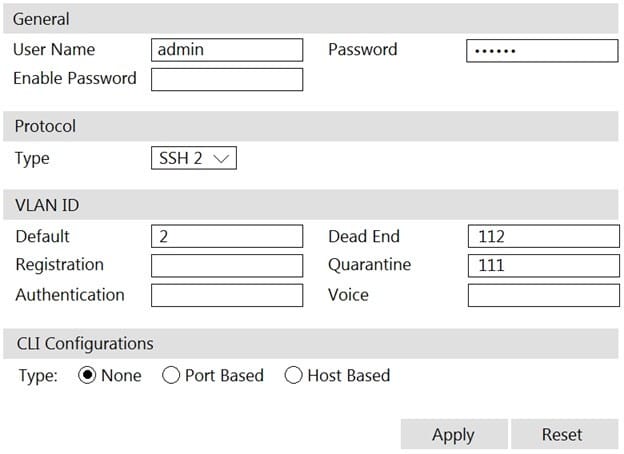Viewport: 624px width, 454px height.
Task: Open the Protocol Type dropdown
Action: [194, 158]
